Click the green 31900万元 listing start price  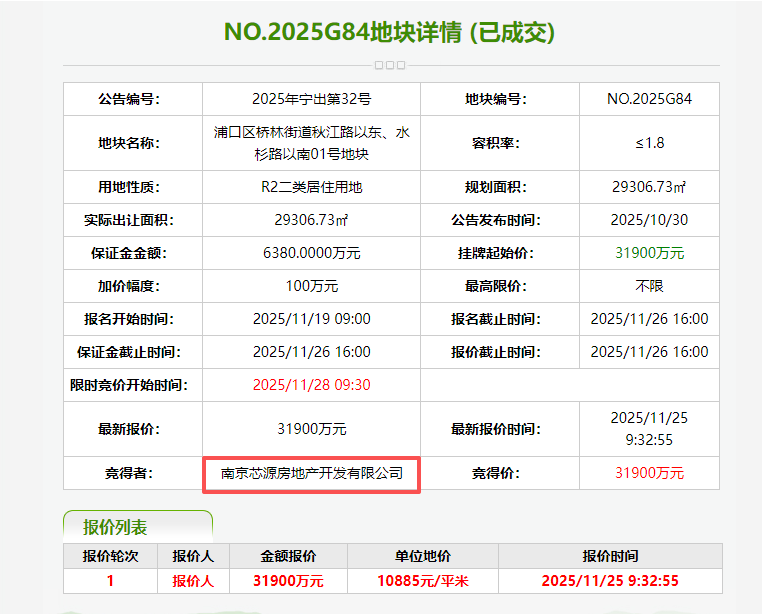(649, 253)
